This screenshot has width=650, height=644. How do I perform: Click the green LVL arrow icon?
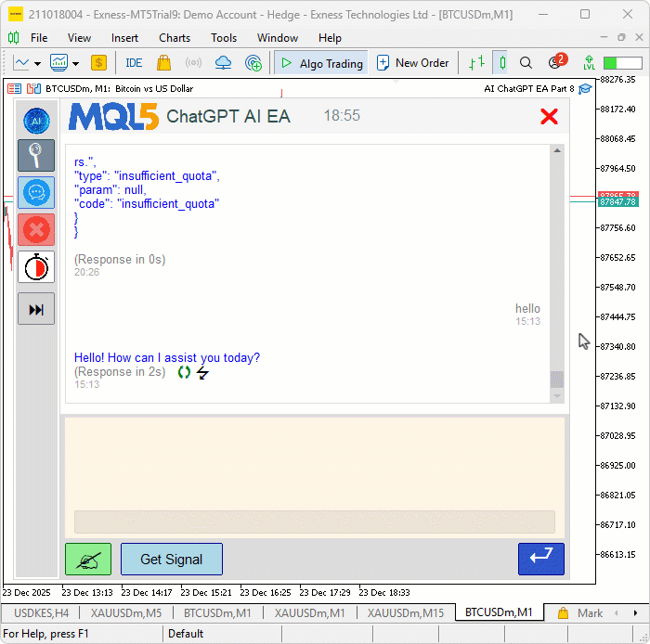(589, 63)
